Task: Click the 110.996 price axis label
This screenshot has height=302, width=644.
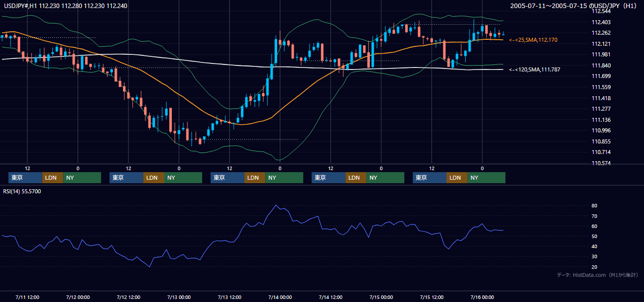Action: 601,130
